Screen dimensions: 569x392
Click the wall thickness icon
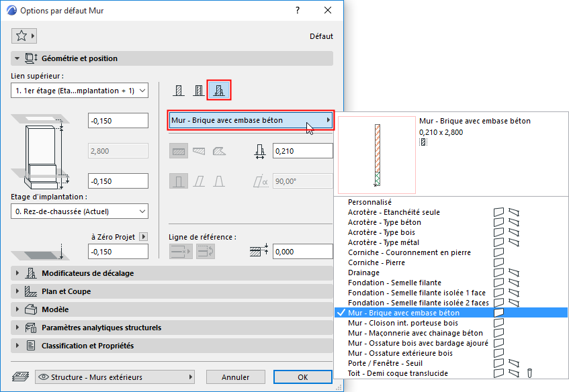(x=260, y=152)
